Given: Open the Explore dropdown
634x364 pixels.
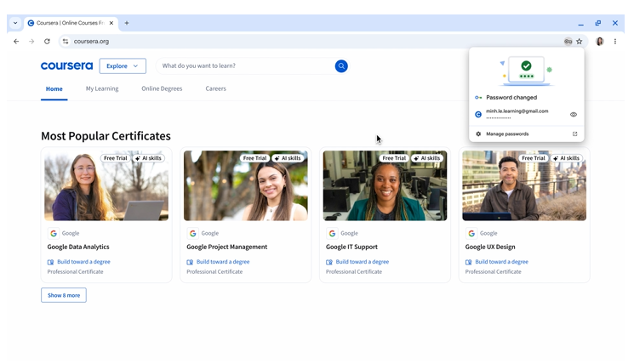Looking at the screenshot, I should coord(123,65).
